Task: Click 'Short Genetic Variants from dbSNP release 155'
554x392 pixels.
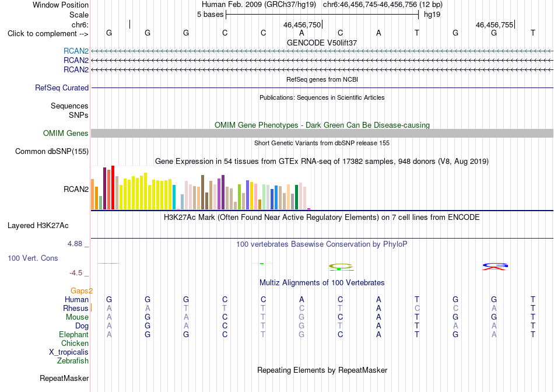Action: pyautogui.click(x=322, y=143)
